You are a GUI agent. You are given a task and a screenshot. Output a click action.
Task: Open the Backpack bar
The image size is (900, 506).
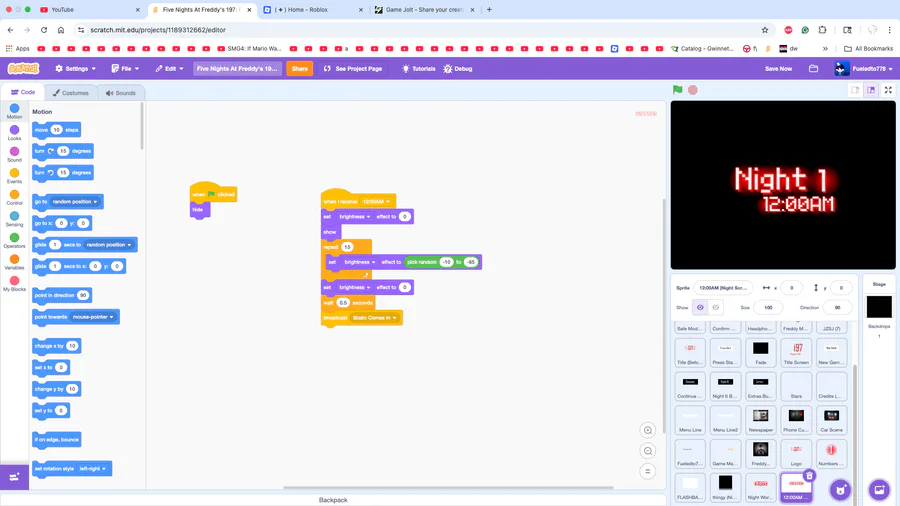333,500
